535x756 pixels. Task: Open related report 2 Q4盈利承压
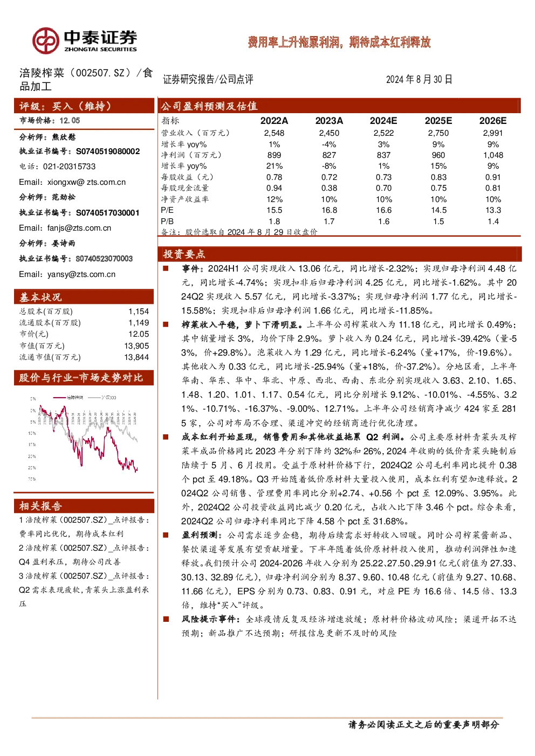(x=84, y=555)
